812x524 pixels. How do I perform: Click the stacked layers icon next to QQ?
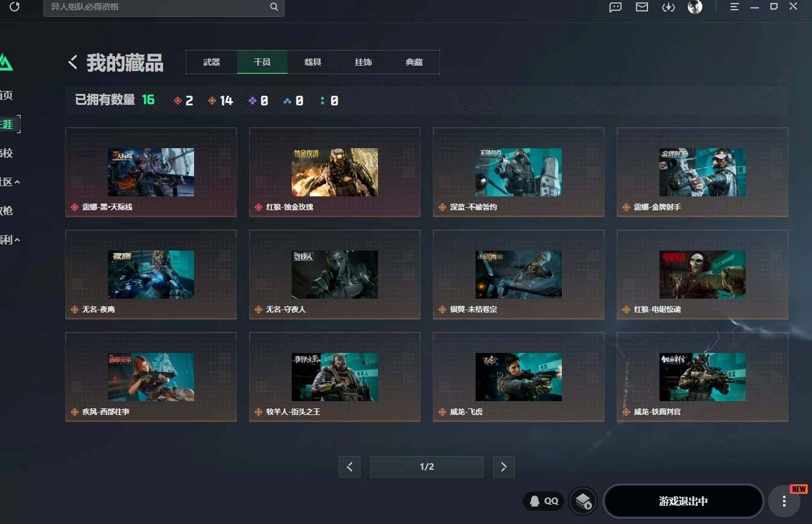tap(583, 501)
